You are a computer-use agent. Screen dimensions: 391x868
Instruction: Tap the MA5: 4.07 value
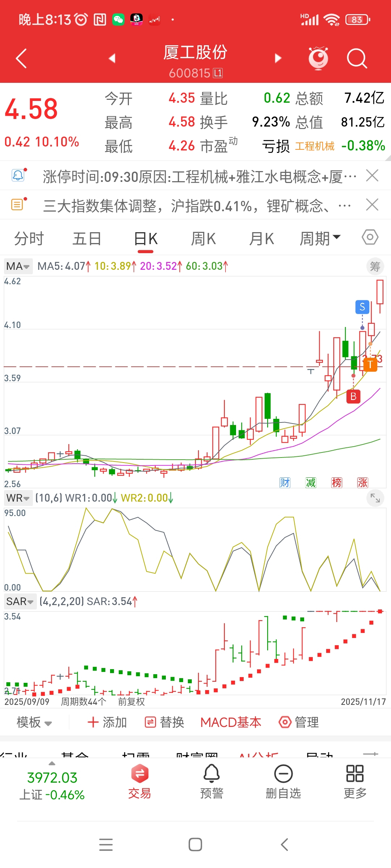(x=64, y=266)
